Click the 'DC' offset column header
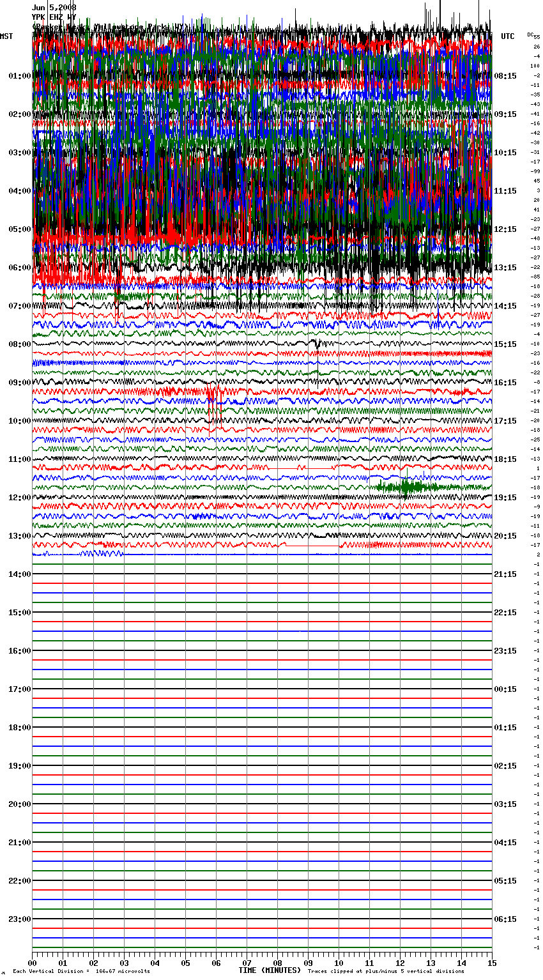This screenshot has height=980, width=543. point(530,34)
